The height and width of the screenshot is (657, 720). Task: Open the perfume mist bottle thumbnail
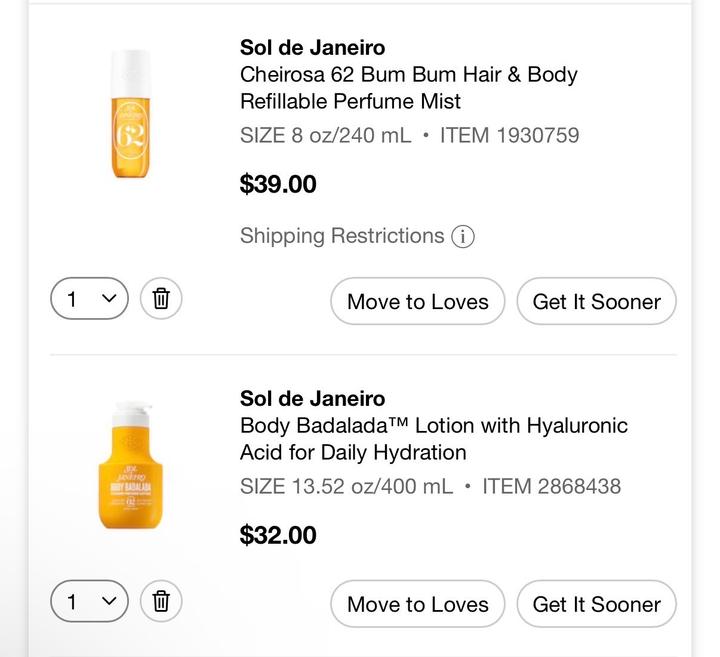point(130,114)
